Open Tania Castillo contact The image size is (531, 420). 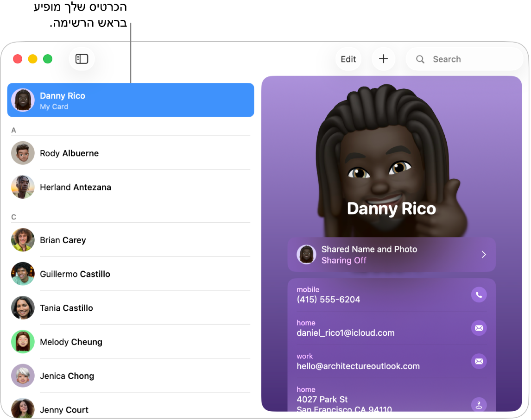pos(131,307)
